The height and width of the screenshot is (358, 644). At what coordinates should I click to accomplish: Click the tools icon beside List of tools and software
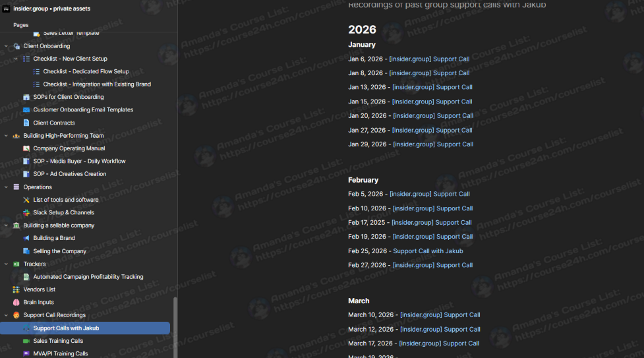click(26, 200)
